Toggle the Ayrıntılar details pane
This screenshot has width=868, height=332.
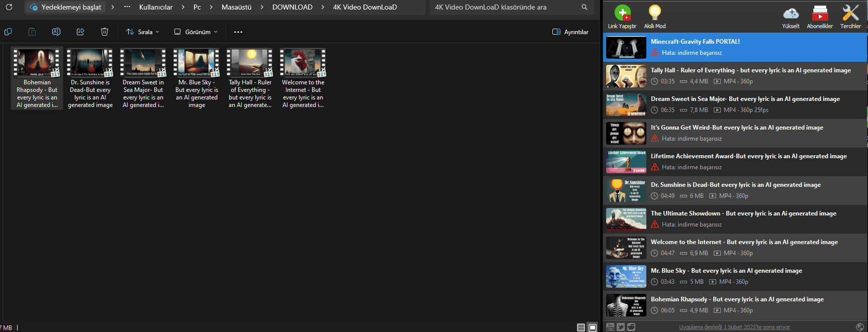pyautogui.click(x=570, y=32)
